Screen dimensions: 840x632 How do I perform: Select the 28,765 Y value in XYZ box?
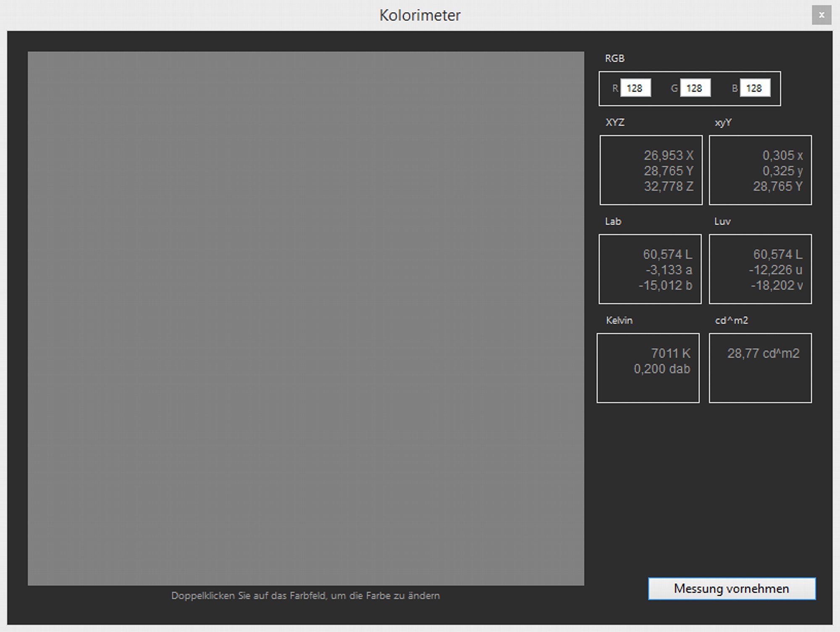(669, 171)
